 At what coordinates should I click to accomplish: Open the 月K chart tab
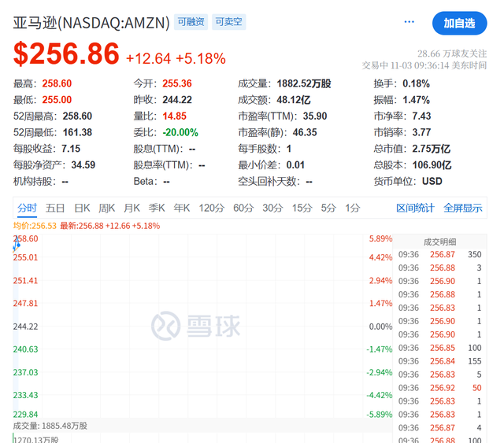pyautogui.click(x=132, y=208)
